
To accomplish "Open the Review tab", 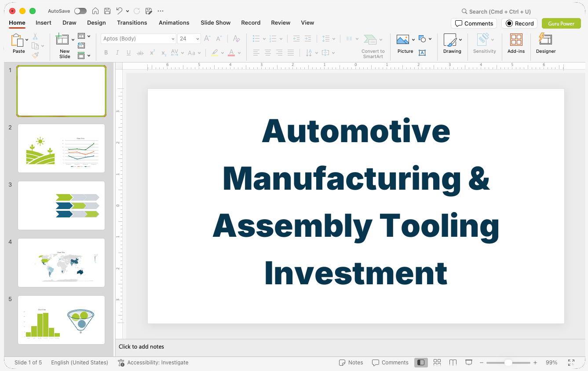I will (281, 22).
